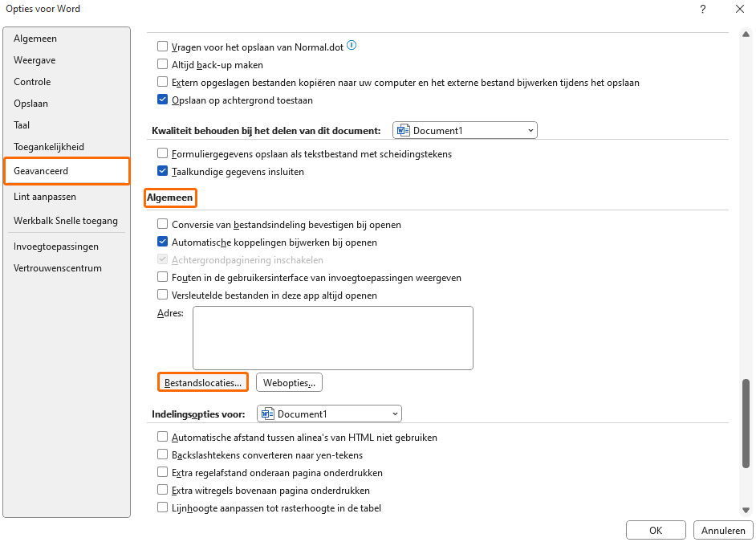This screenshot has width=756, height=542.
Task: Open Webopties
Action: [x=289, y=381]
